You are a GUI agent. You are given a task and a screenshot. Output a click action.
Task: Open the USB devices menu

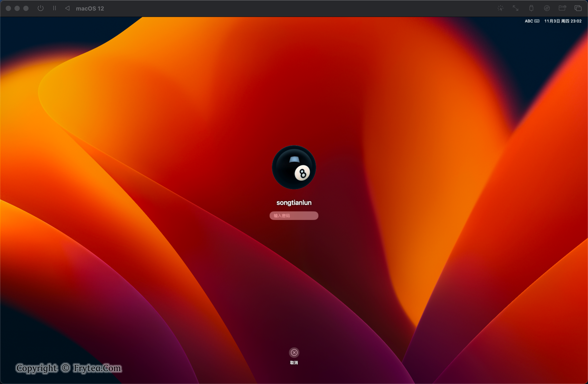[531, 8]
